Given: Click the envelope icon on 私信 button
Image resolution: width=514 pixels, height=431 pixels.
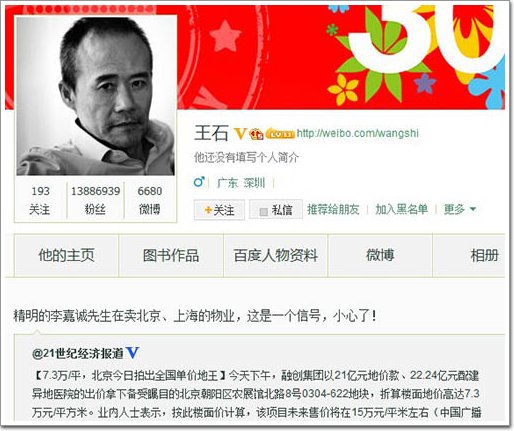Looking at the screenshot, I should point(264,211).
